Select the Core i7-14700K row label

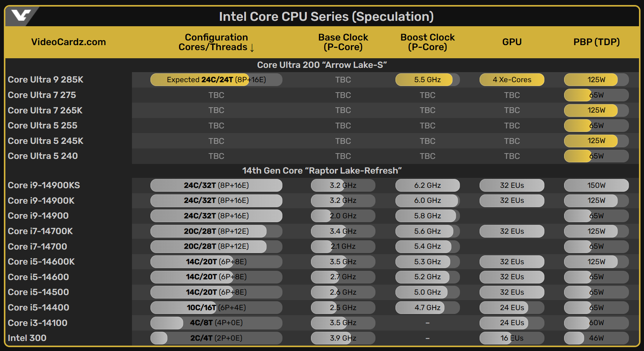click(41, 231)
